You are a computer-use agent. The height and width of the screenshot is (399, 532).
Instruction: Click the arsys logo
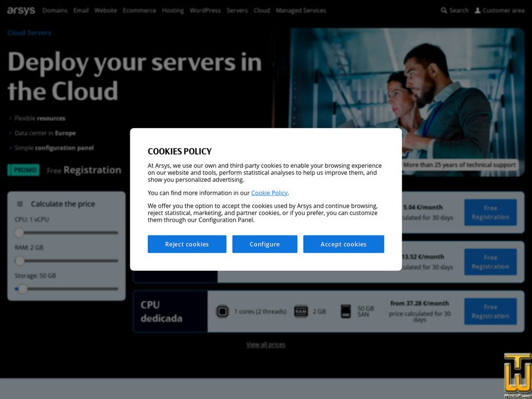[x=21, y=11]
